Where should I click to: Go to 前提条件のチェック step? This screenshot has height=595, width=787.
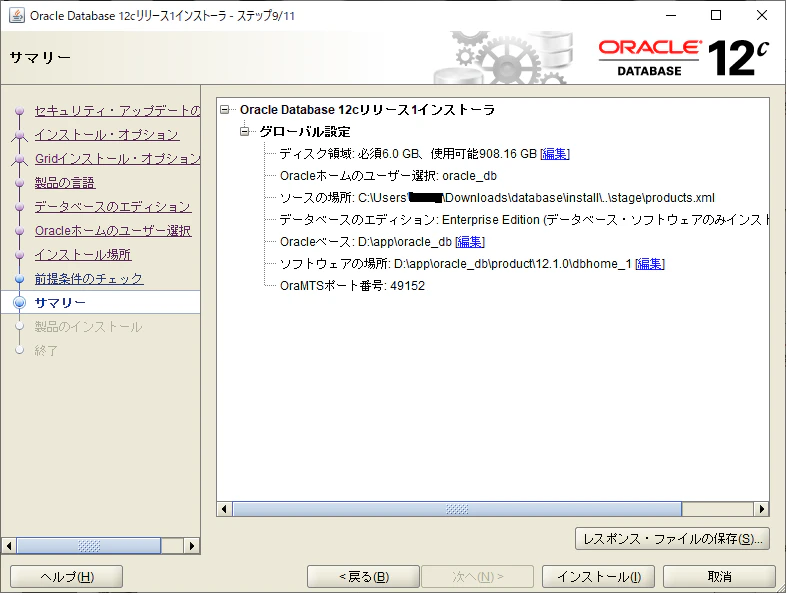pos(89,279)
